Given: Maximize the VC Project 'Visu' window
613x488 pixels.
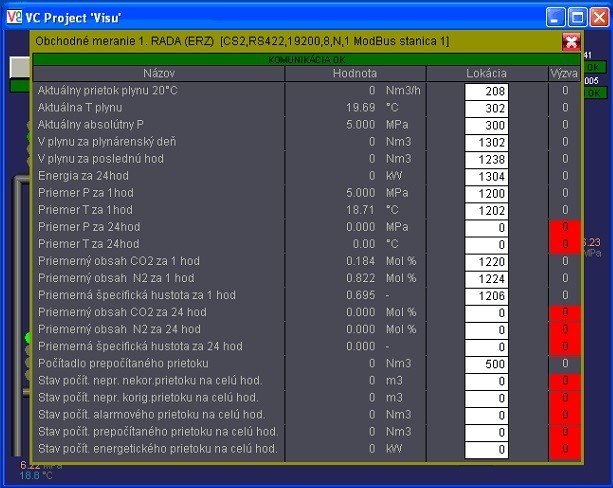Looking at the screenshot, I should click(x=577, y=17).
